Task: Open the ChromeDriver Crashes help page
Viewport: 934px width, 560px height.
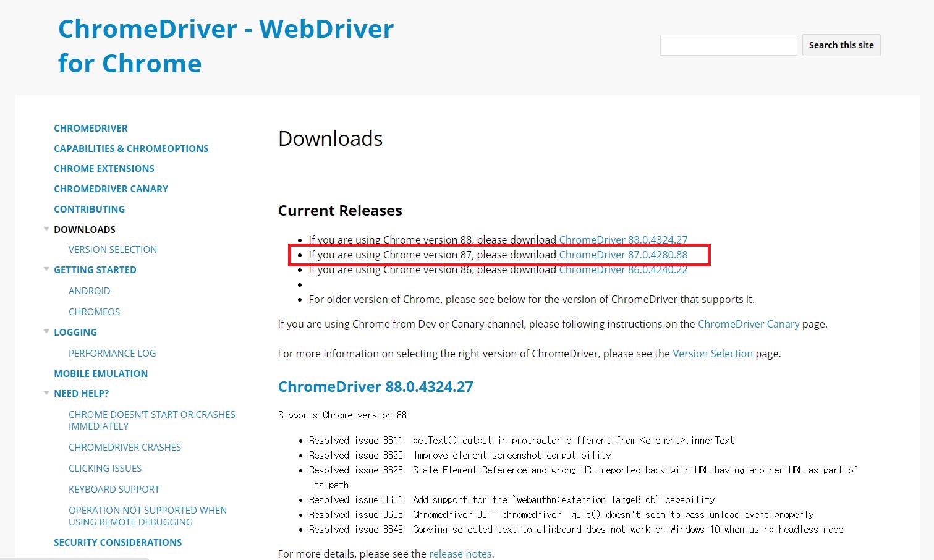Action: point(125,447)
